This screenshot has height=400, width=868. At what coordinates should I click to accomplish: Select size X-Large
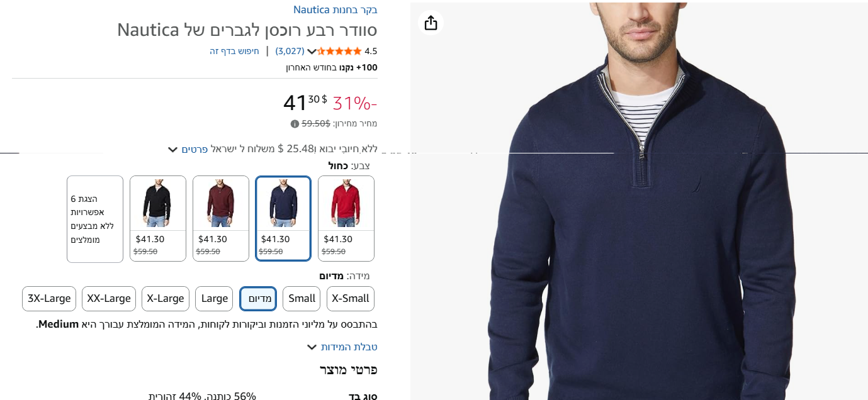pyautogui.click(x=166, y=299)
